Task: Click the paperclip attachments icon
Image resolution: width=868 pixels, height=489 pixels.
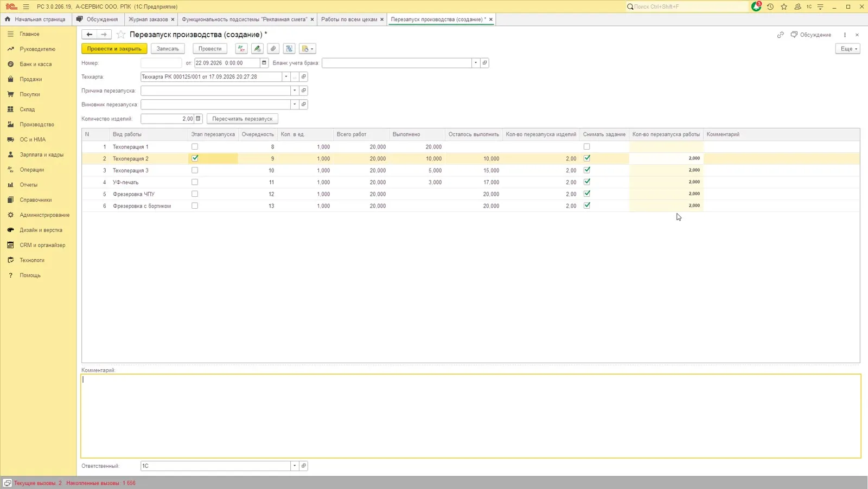Action: 273,49
